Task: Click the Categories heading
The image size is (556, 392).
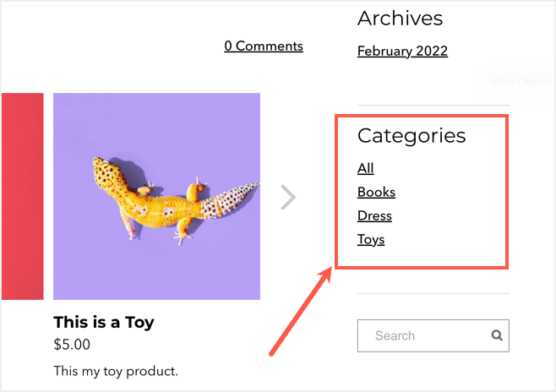Action: click(x=412, y=135)
